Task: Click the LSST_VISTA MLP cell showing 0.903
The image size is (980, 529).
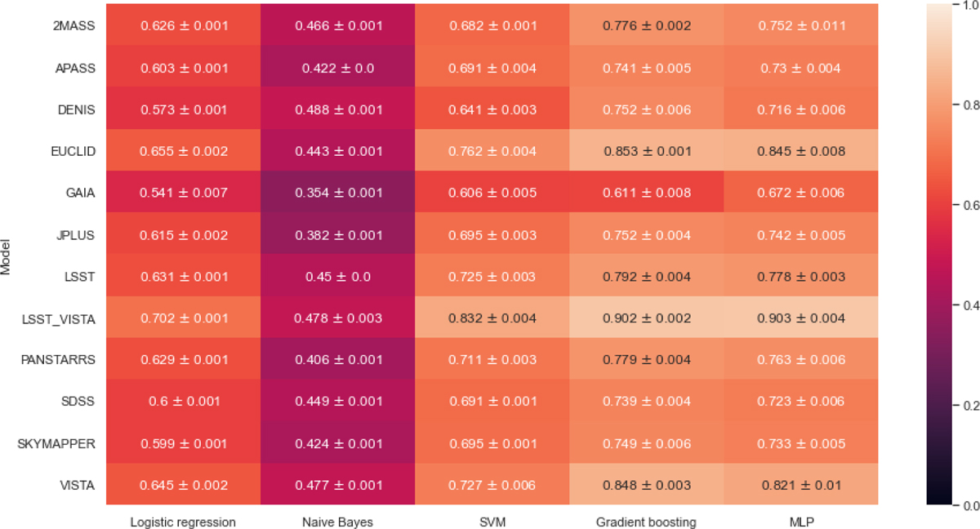Action: click(800, 318)
